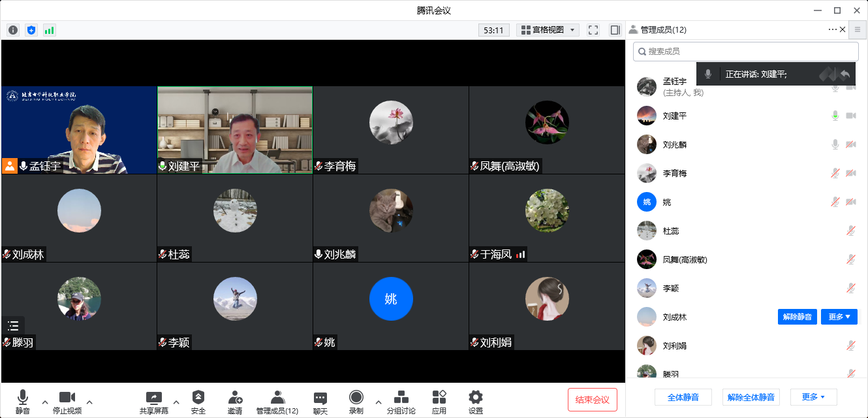Open the Apps (应用) icon
The height and width of the screenshot is (418, 868).
439,402
